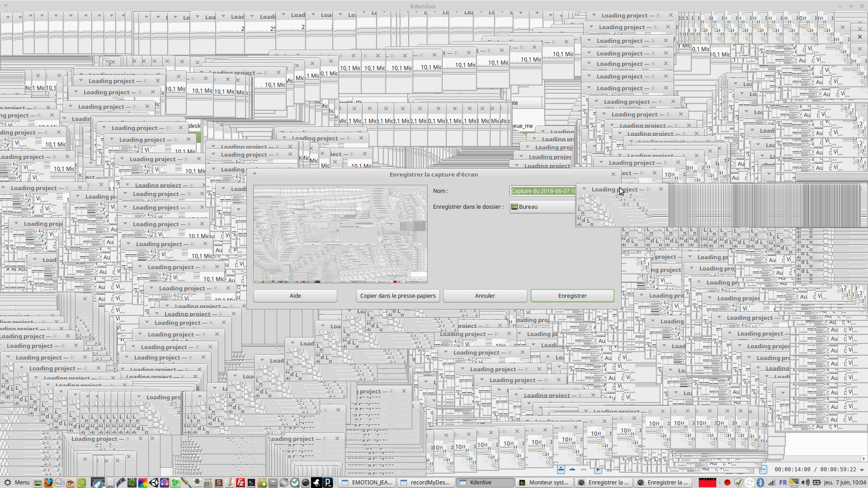Open the volume control tray icon
868x488 pixels.
click(x=805, y=482)
